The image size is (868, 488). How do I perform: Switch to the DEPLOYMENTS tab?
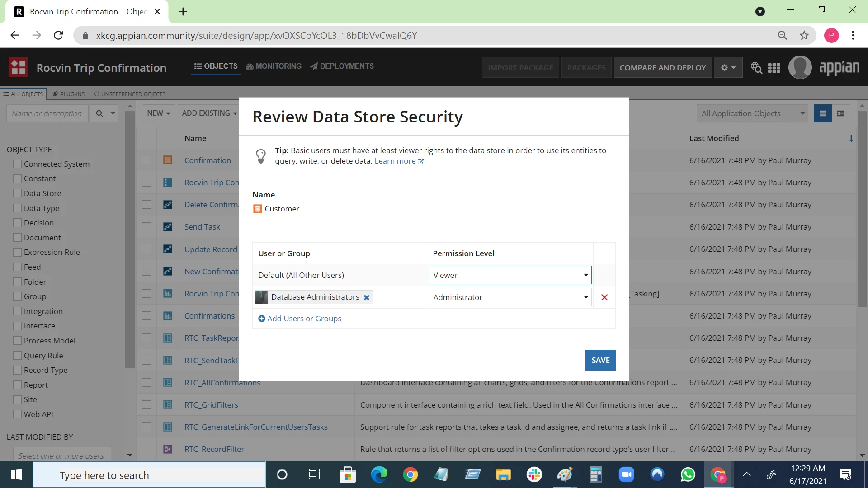pyautogui.click(x=342, y=66)
